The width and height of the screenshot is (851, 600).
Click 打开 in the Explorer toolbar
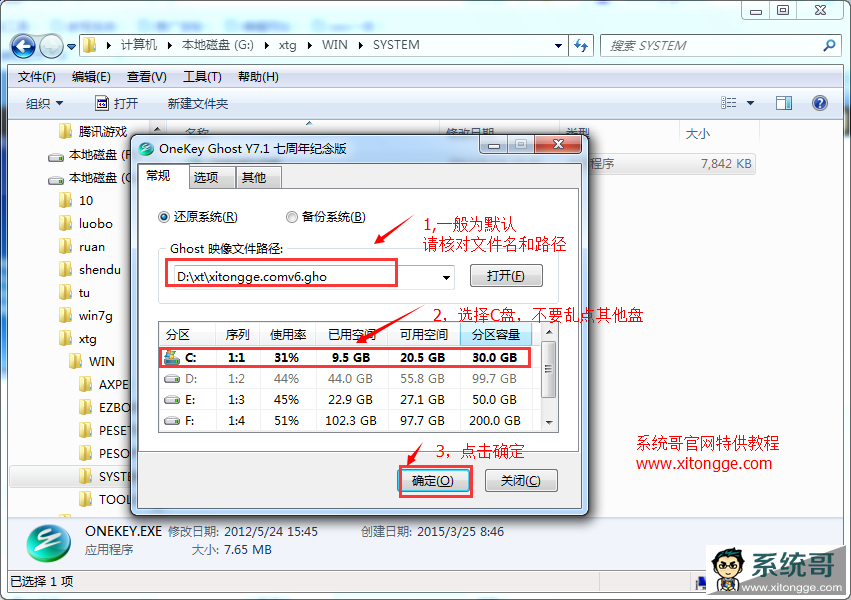pyautogui.click(x=117, y=104)
